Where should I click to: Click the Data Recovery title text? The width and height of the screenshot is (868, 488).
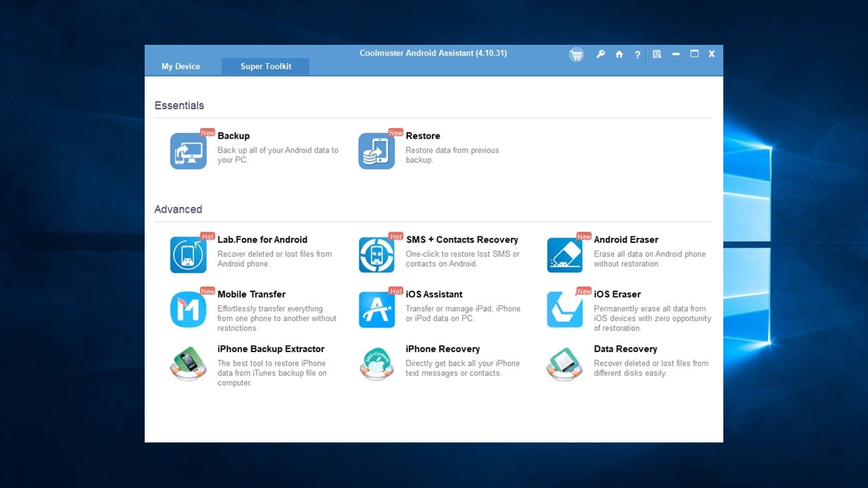tap(625, 349)
